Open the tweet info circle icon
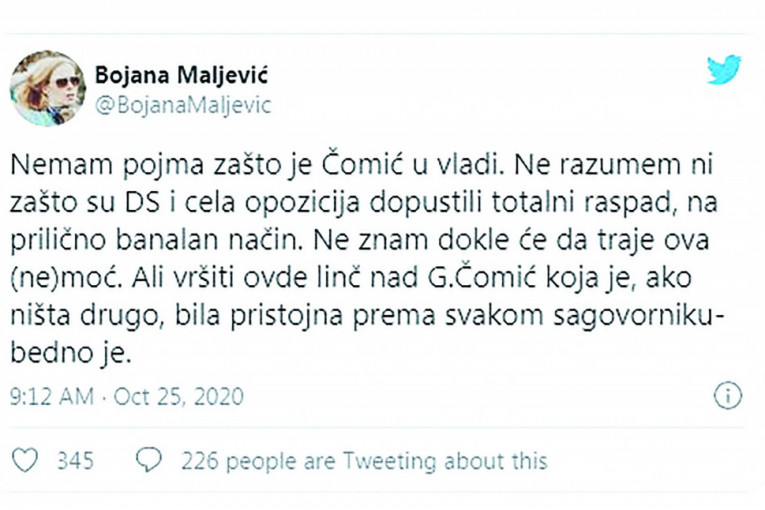Screen dimensions: 765x510 pyautogui.click(x=727, y=395)
